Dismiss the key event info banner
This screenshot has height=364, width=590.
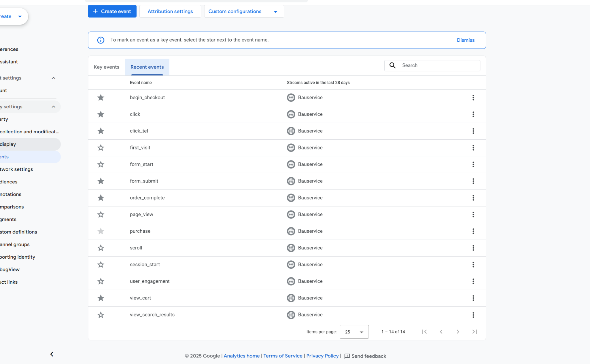(466, 40)
